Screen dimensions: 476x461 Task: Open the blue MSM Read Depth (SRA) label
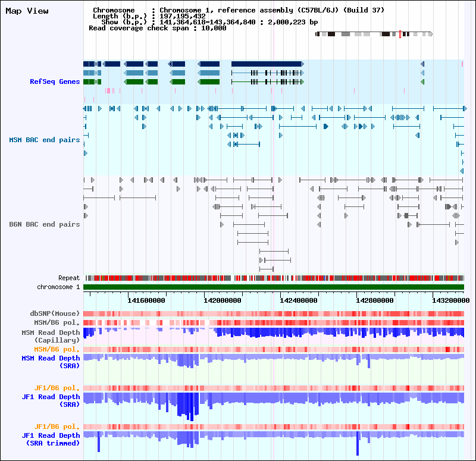(x=51, y=362)
